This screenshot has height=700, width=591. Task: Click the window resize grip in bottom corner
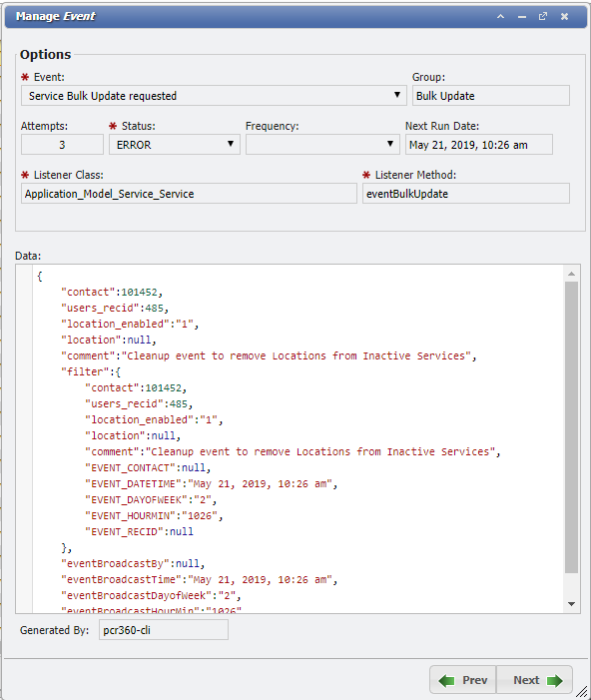581,692
